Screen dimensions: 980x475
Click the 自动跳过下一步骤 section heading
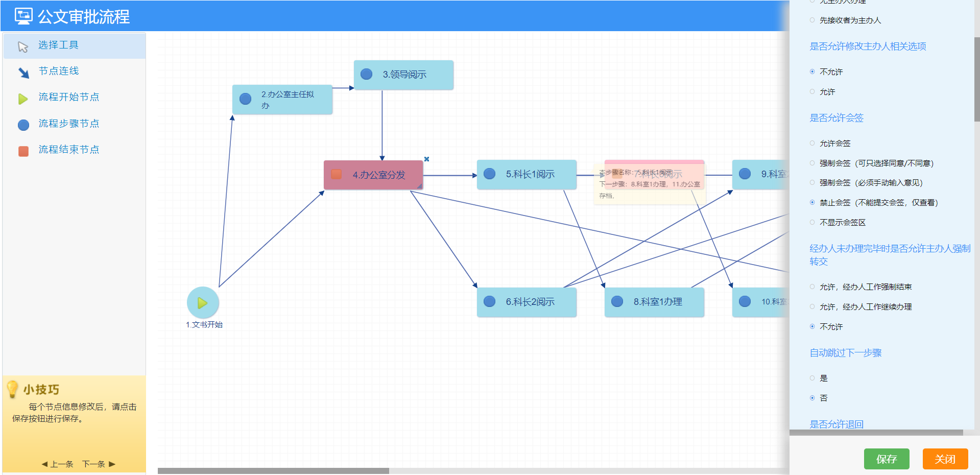(x=846, y=353)
